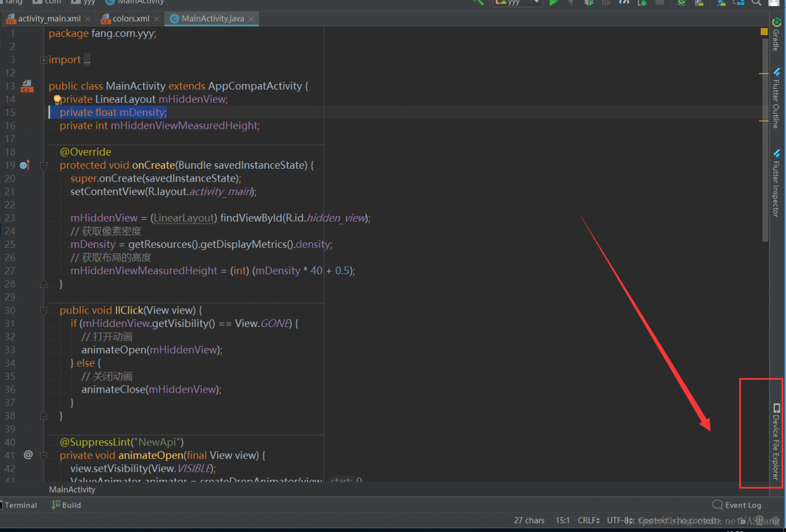Click the @ gutter icon on line 41
This screenshot has height=532, width=786.
(28, 455)
